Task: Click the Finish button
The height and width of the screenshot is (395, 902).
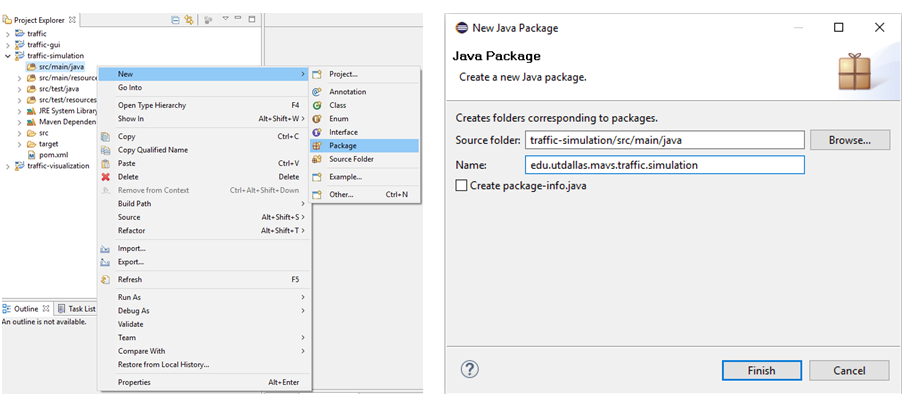Action: pyautogui.click(x=762, y=371)
